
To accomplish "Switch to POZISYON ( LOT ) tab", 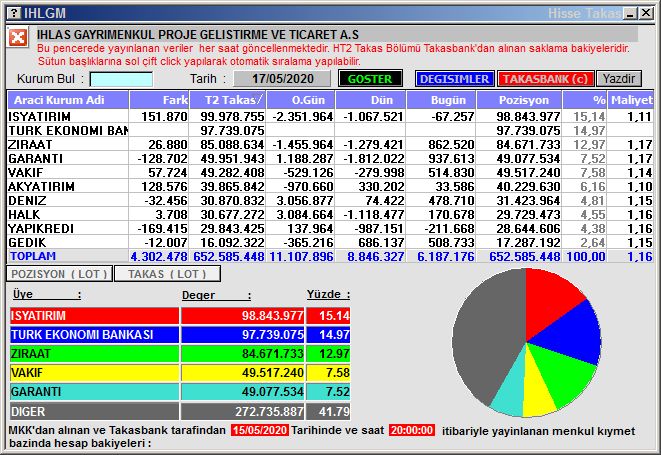I will [x=59, y=274].
